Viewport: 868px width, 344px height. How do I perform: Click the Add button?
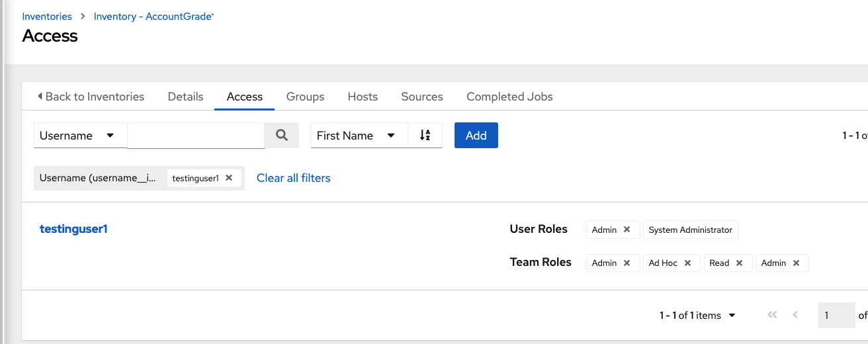476,136
